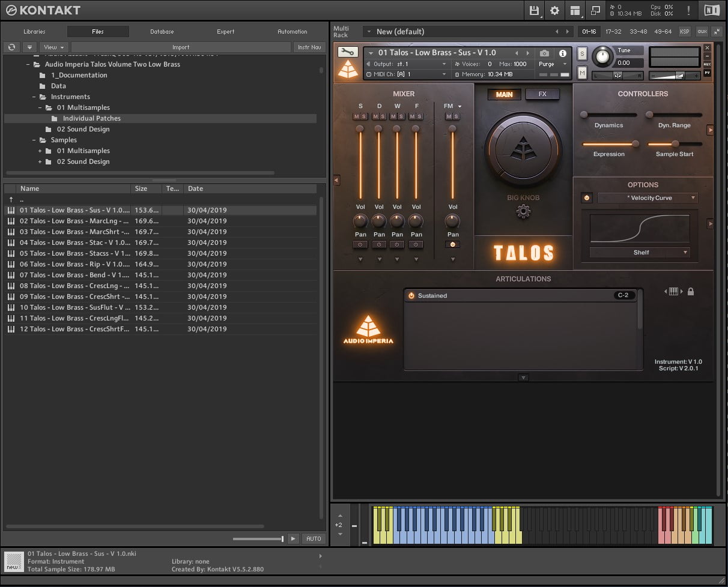Switch to the FX tab
The height and width of the screenshot is (587, 728).
click(542, 94)
